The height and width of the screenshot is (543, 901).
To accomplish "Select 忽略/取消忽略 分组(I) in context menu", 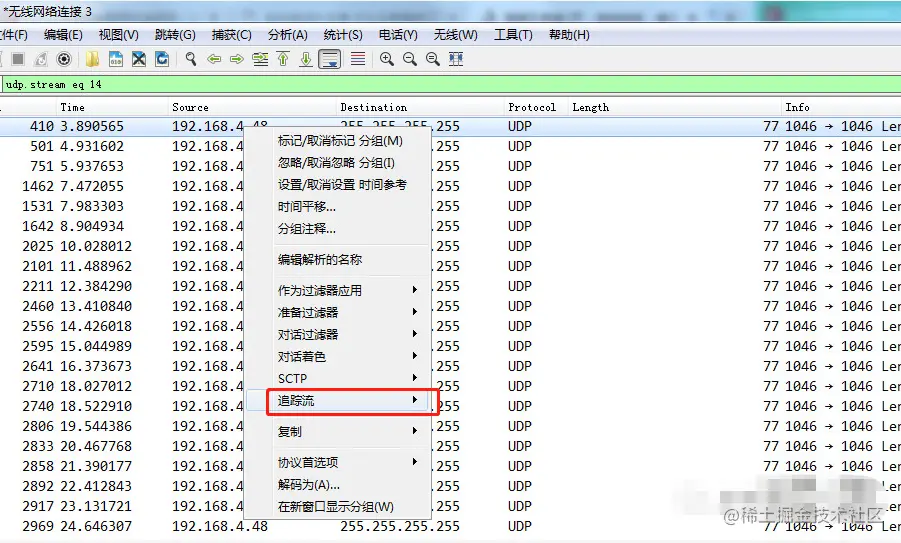I will [337, 163].
